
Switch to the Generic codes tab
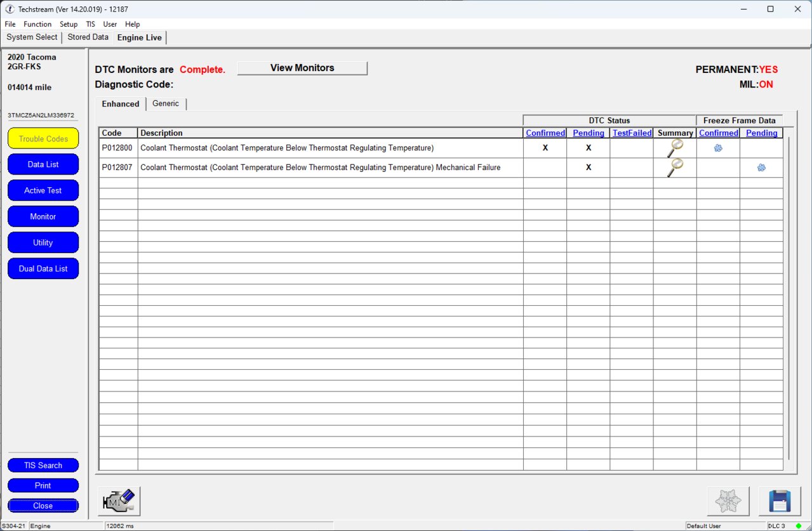click(x=166, y=103)
